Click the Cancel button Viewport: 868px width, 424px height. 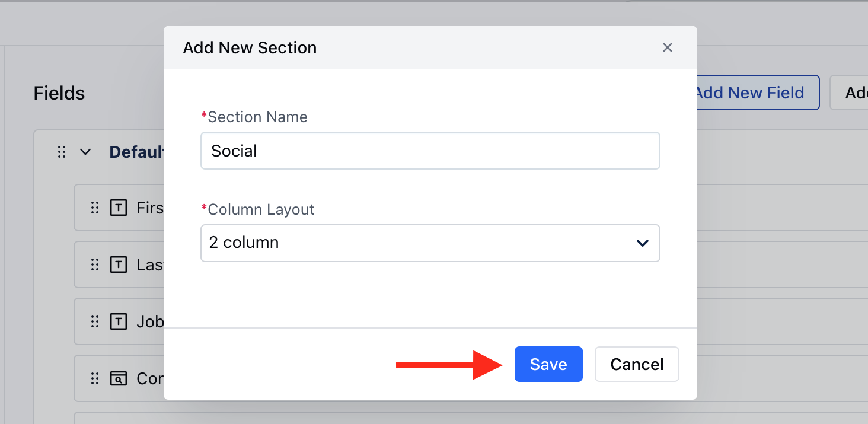tap(637, 364)
